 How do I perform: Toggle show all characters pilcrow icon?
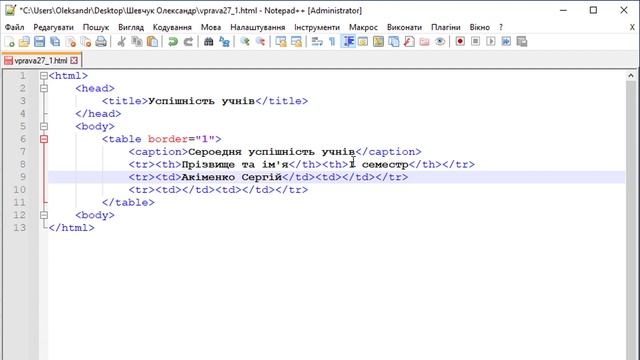click(332, 42)
